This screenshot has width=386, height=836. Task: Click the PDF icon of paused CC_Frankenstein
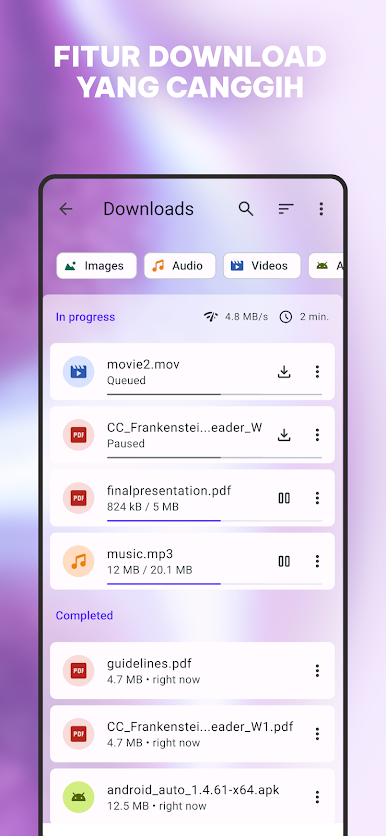pos(78,435)
